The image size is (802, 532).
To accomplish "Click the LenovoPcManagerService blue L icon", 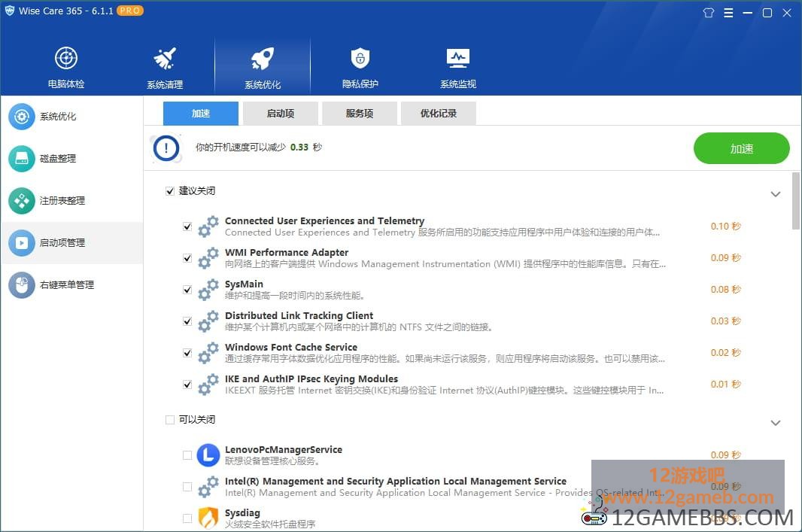I will pos(208,454).
